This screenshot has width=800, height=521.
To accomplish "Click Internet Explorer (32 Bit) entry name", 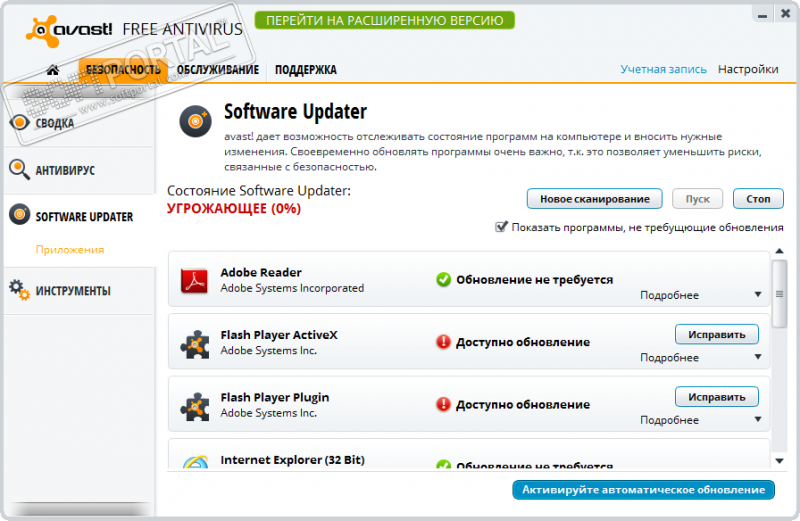I will pos(292,460).
